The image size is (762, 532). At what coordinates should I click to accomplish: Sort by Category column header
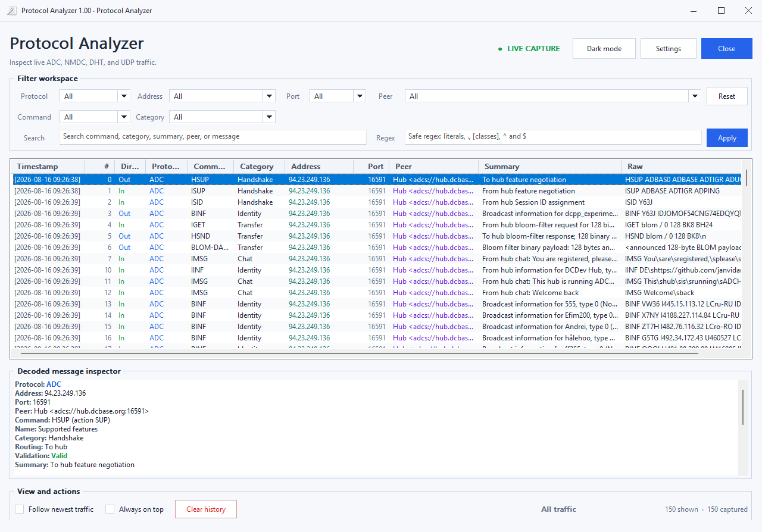259,167
